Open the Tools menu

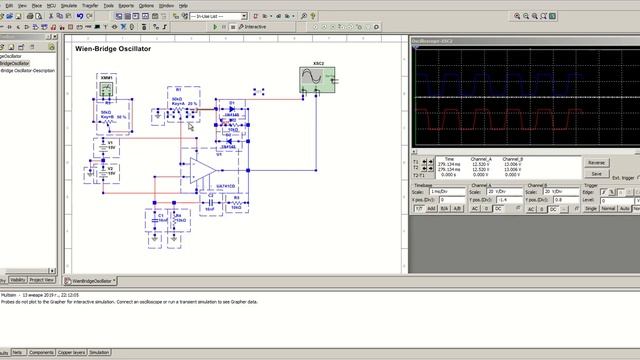109,6
